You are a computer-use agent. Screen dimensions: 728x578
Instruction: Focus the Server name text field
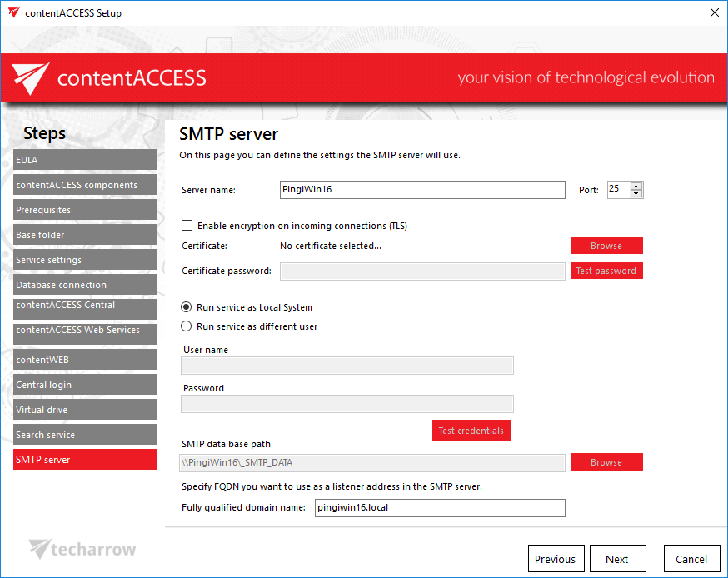point(422,190)
